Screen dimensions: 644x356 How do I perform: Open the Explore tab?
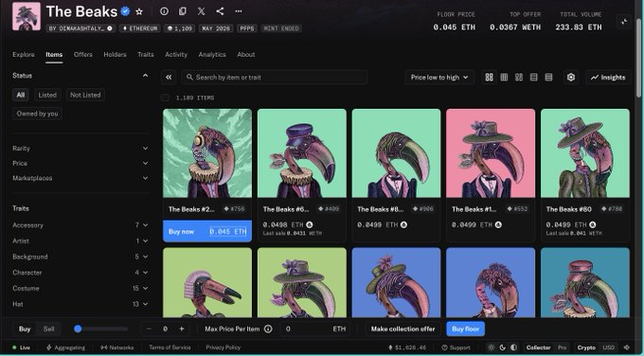coord(24,54)
